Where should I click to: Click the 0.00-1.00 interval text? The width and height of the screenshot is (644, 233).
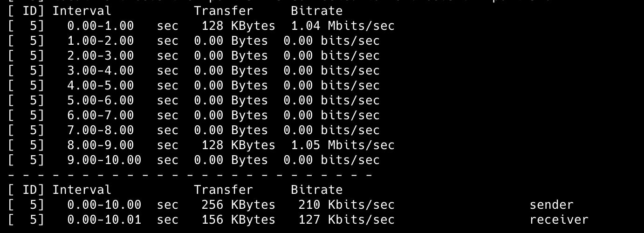pyautogui.click(x=100, y=26)
